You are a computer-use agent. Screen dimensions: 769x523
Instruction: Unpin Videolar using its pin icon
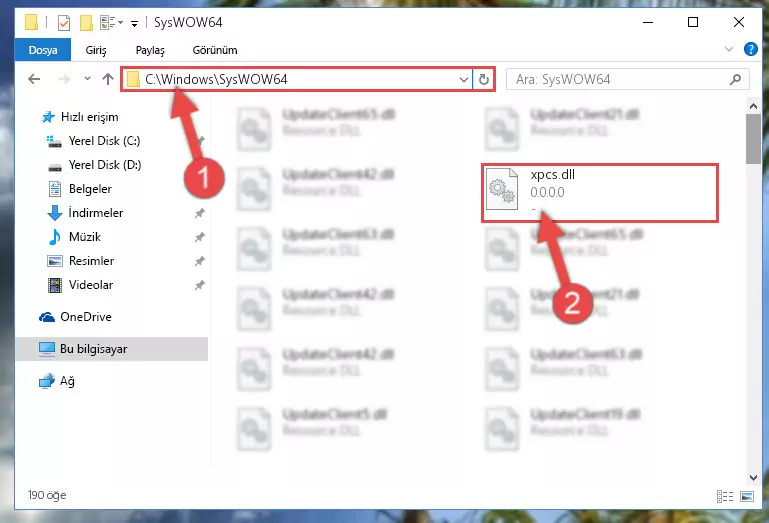(199, 285)
